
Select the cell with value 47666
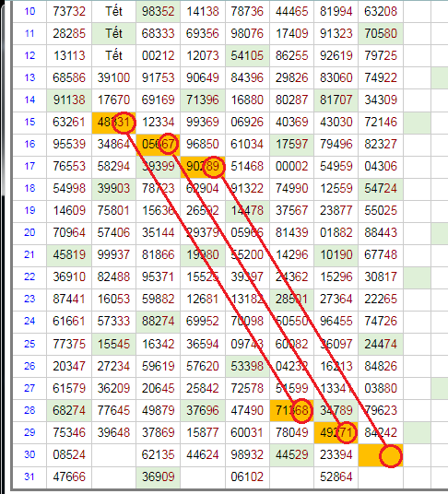(69, 477)
